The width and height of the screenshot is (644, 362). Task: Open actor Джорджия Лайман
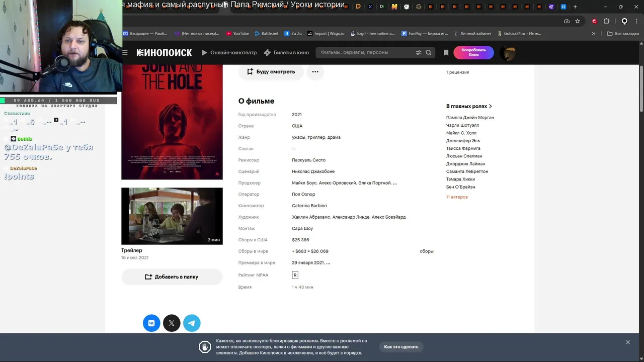point(465,164)
